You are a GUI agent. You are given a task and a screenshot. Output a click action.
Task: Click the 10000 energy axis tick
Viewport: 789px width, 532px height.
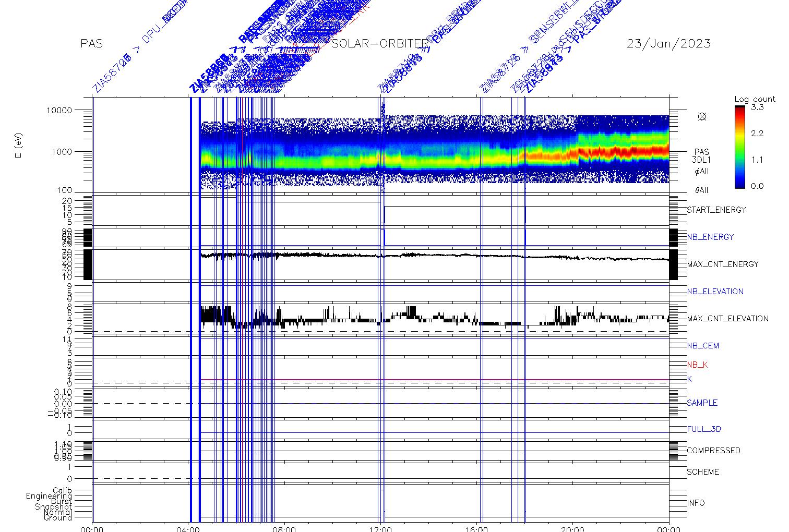(59, 110)
